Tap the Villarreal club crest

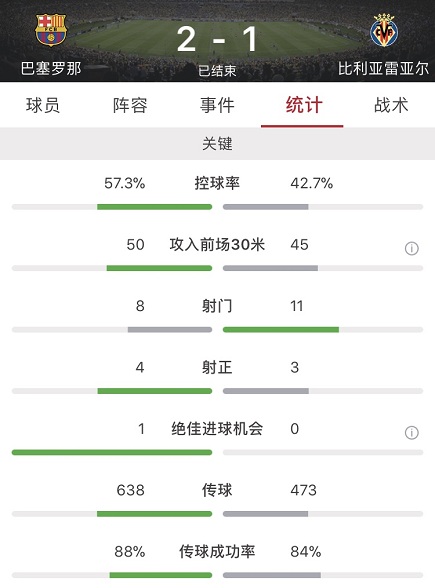coord(384,30)
